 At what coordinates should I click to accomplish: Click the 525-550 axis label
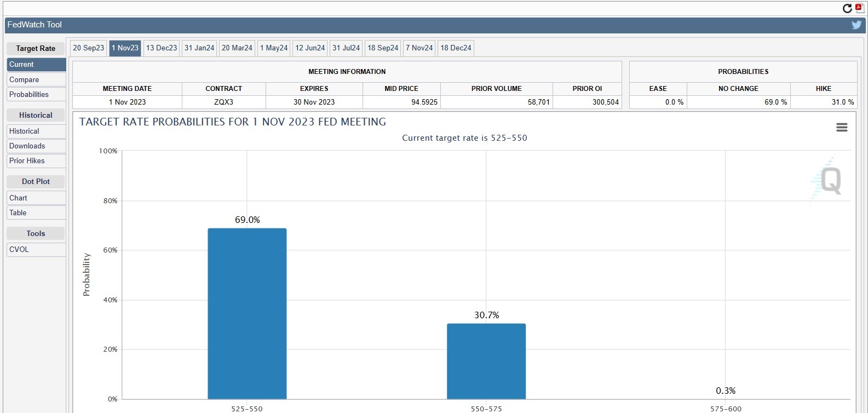coord(247,409)
